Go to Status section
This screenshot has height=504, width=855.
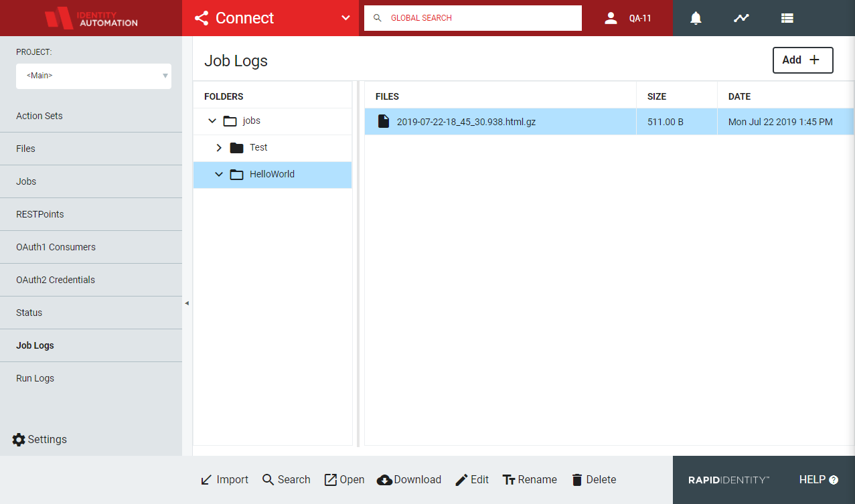coord(91,313)
